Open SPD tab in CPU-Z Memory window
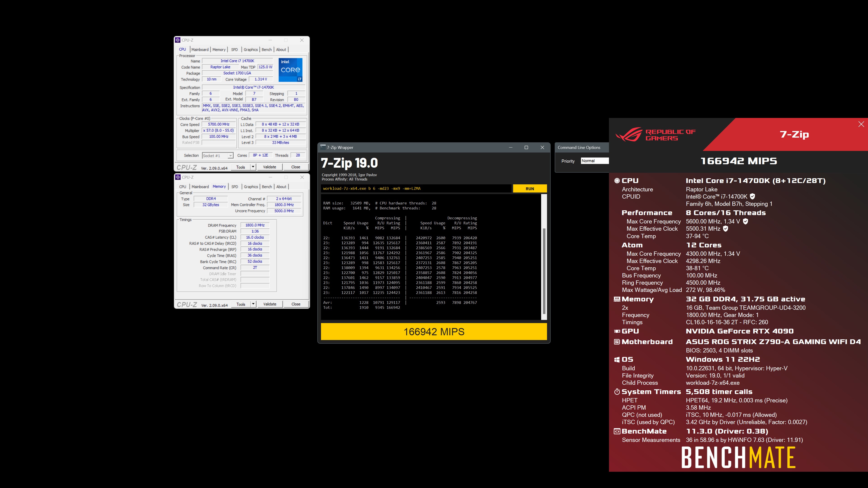 [235, 187]
